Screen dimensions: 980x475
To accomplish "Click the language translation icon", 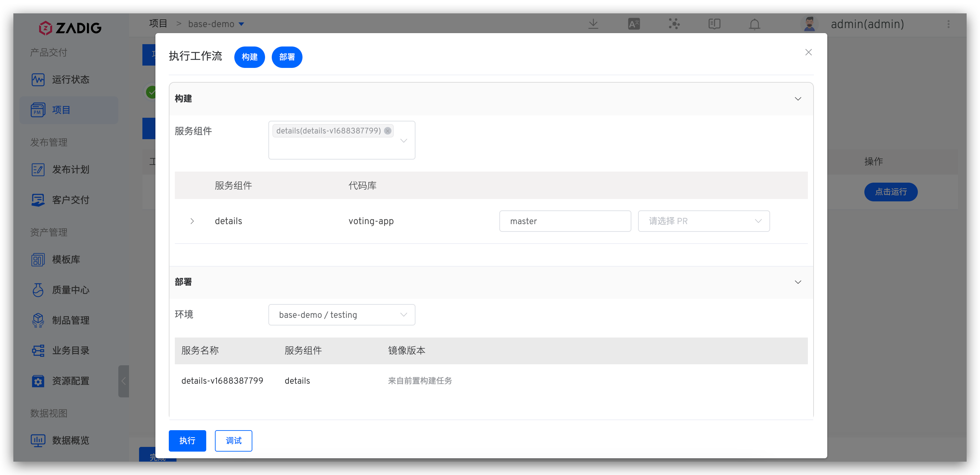I will point(634,24).
